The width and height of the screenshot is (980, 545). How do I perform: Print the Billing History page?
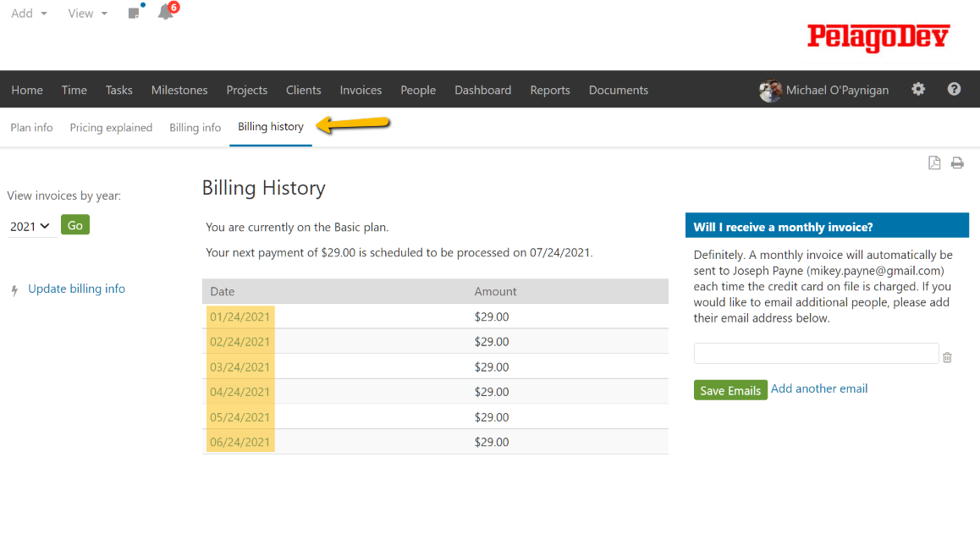coord(957,162)
